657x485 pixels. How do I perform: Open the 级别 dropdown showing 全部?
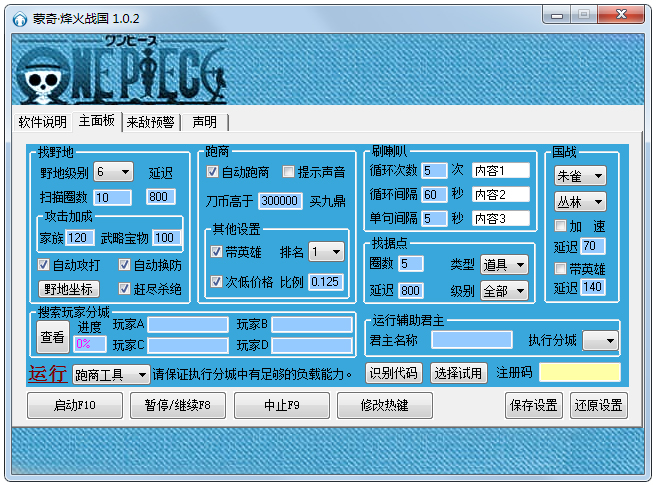pyautogui.click(x=504, y=291)
